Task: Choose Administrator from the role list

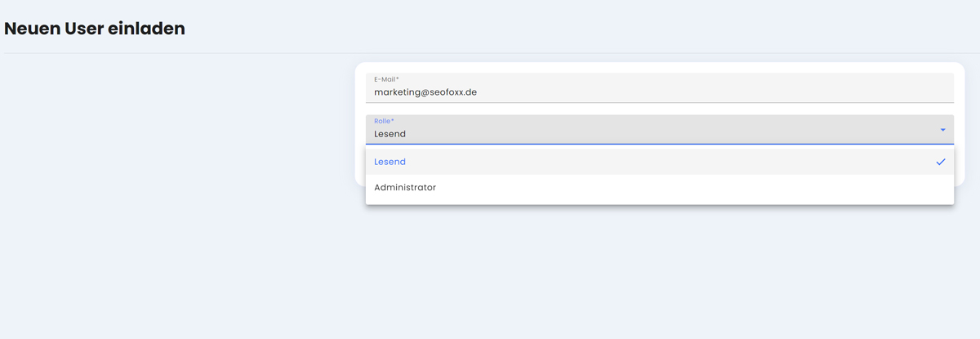Action: coord(405,188)
